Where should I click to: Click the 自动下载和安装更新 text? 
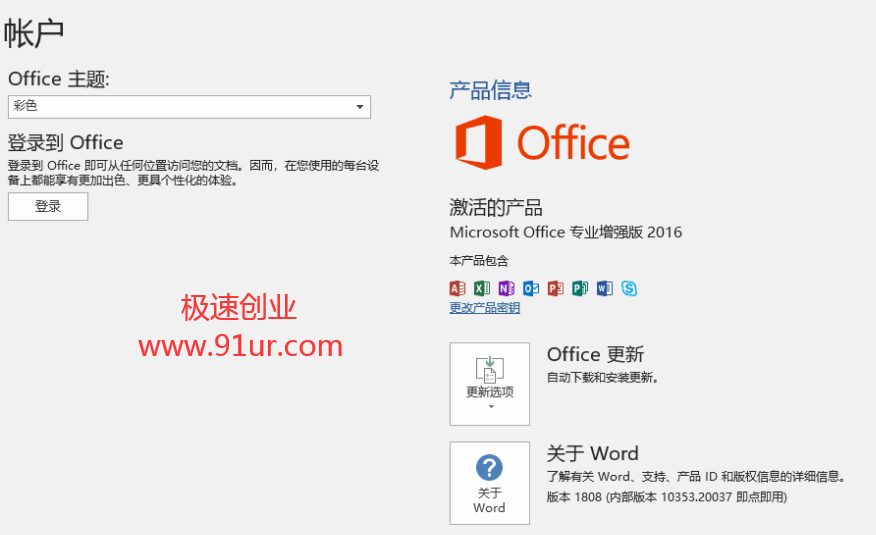click(603, 378)
